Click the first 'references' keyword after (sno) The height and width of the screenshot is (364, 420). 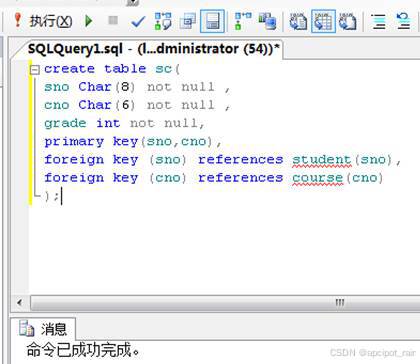coord(240,159)
